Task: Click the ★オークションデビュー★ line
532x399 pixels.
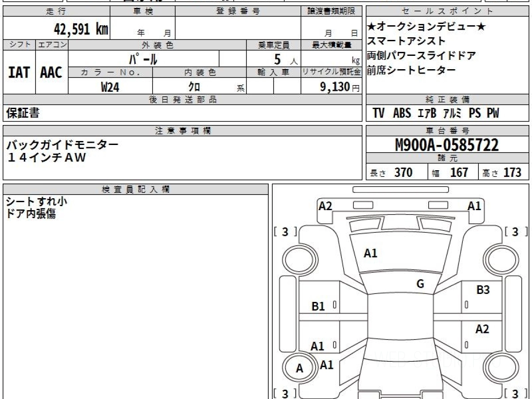Action: pos(426,27)
